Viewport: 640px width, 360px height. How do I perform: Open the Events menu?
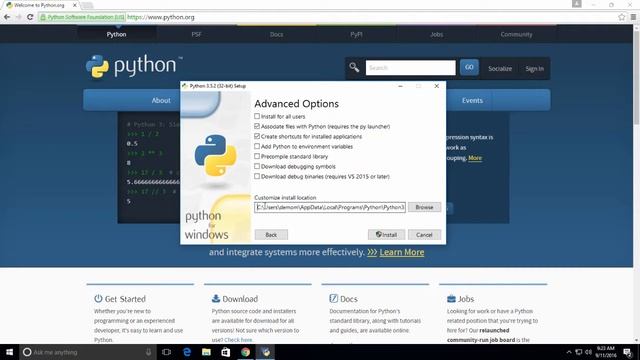point(472,100)
